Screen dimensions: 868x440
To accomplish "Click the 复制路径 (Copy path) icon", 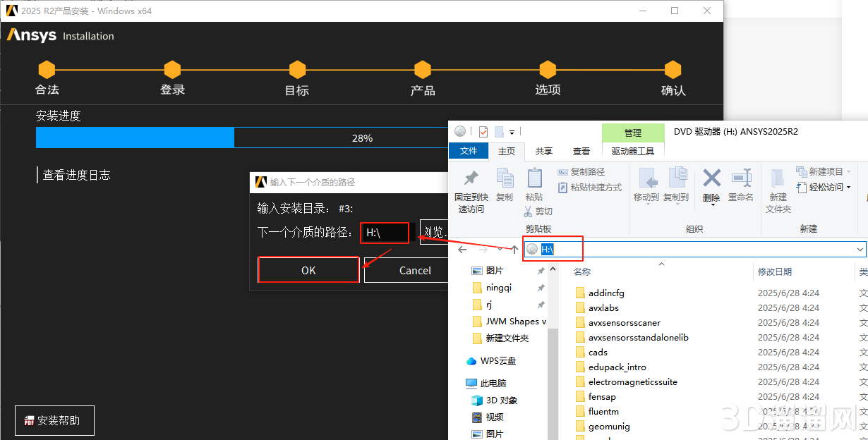I will click(x=564, y=171).
